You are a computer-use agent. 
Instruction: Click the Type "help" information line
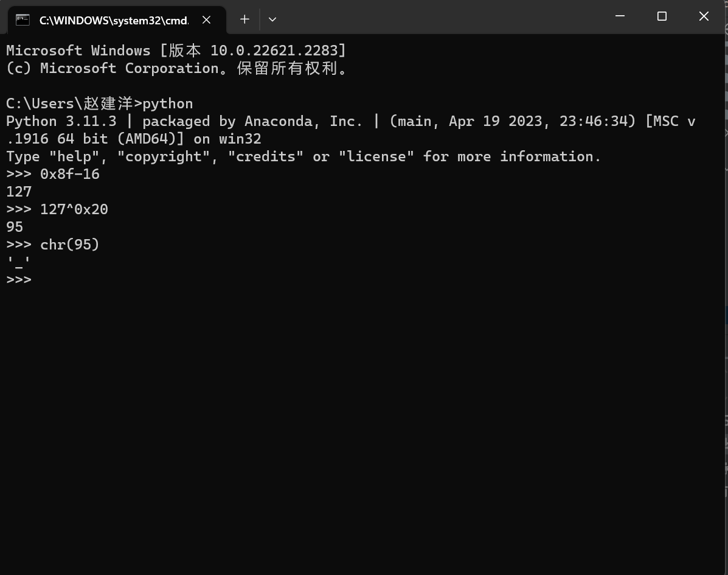(x=303, y=156)
